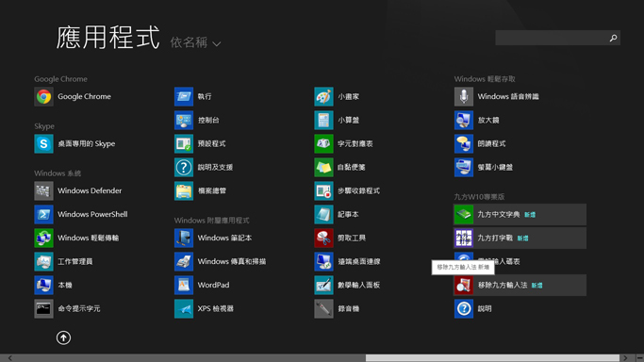This screenshot has height=362, width=644.
Task: Launch 九方打字戰 app
Action: (x=520, y=239)
